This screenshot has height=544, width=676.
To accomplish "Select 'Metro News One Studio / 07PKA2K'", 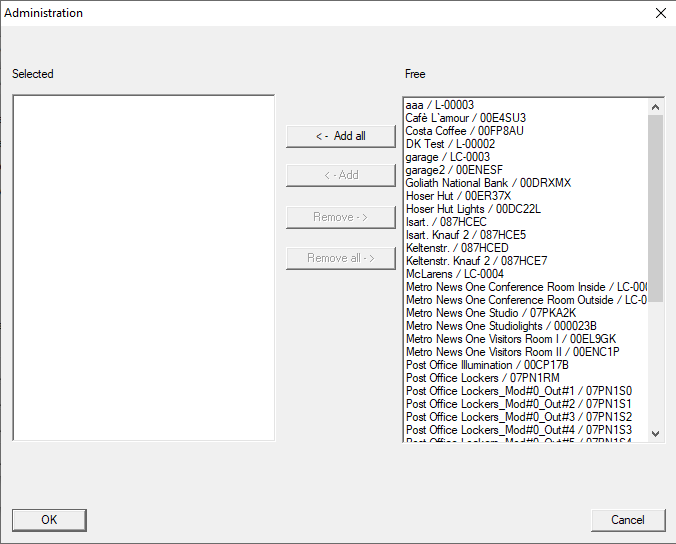I will (490, 313).
